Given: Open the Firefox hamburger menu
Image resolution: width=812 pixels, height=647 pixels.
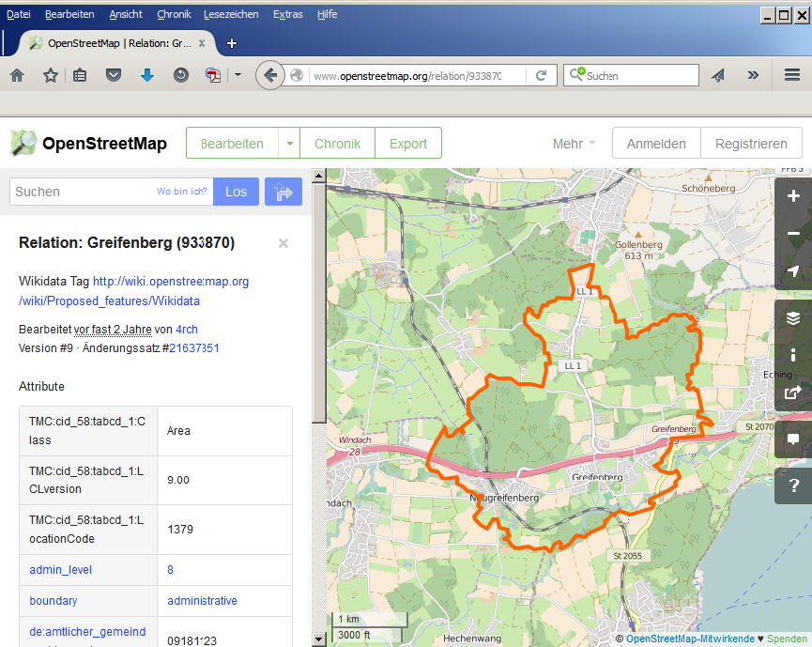Looking at the screenshot, I should point(792,76).
